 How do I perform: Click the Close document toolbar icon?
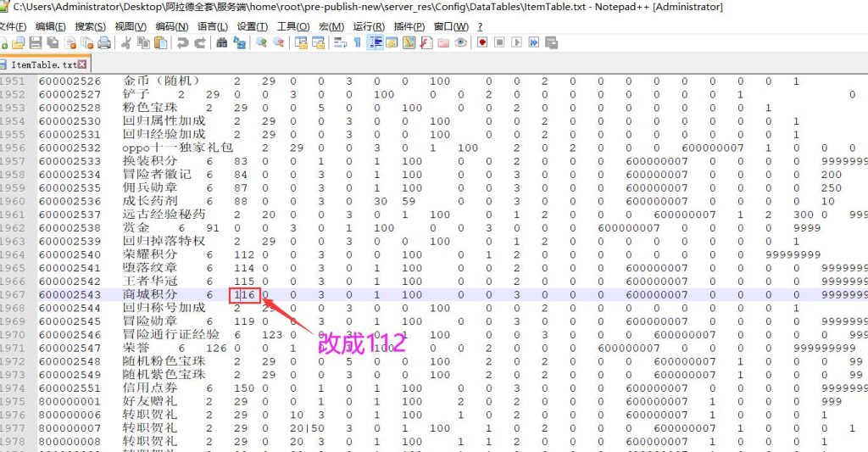[x=70, y=42]
